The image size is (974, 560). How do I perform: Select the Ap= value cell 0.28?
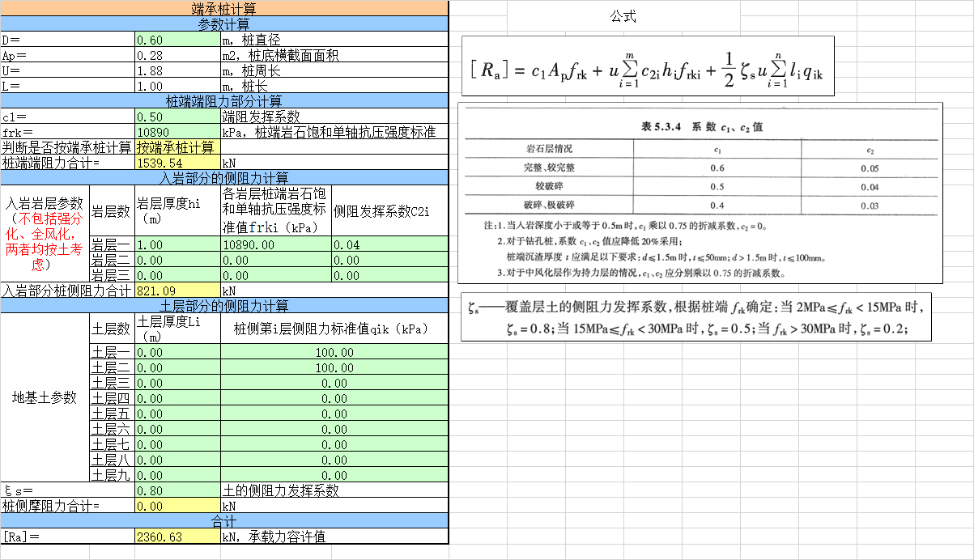(178, 55)
